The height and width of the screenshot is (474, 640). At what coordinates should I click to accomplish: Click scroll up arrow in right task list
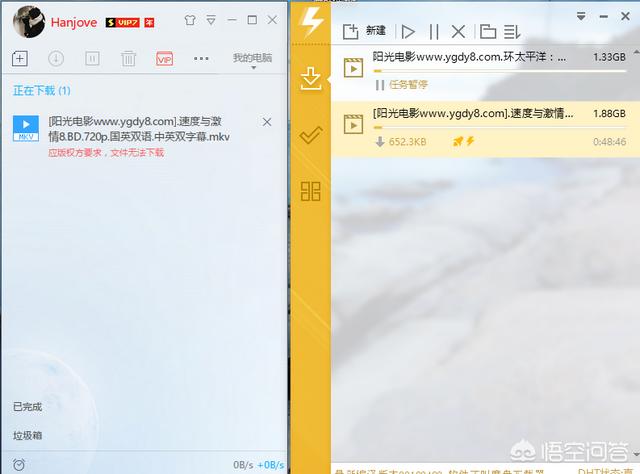pyautogui.click(x=636, y=52)
